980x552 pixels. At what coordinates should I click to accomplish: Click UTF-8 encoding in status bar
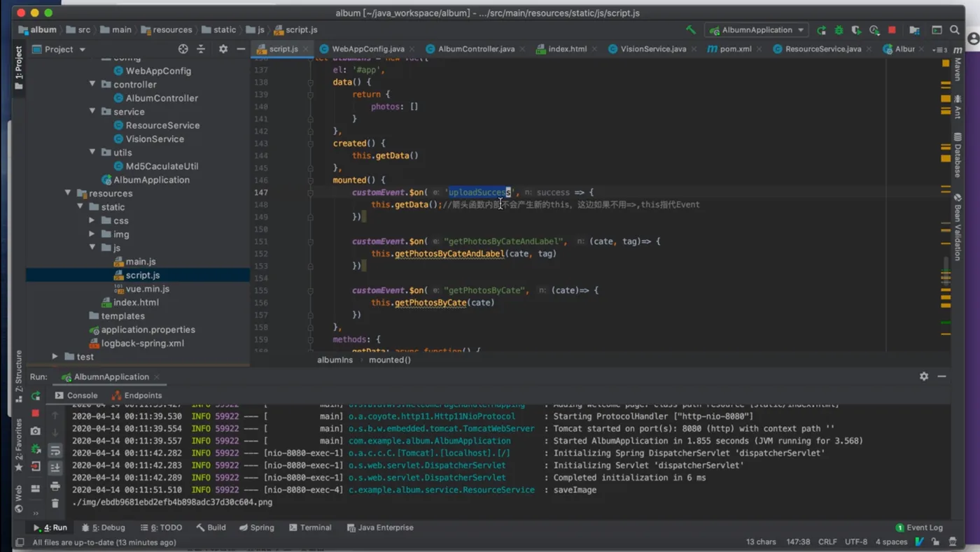click(x=856, y=542)
